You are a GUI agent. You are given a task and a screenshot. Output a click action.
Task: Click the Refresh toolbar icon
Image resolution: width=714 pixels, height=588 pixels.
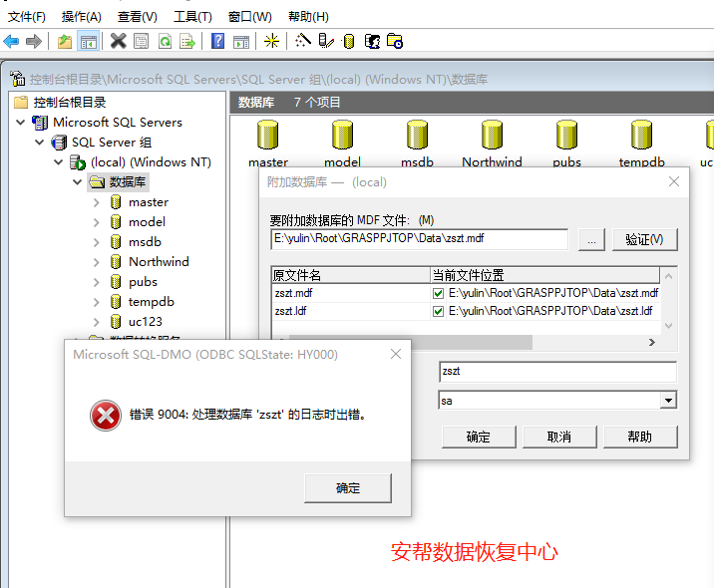tap(165, 42)
